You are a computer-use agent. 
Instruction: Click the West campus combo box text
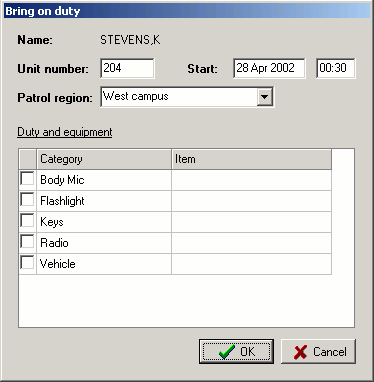point(136,96)
